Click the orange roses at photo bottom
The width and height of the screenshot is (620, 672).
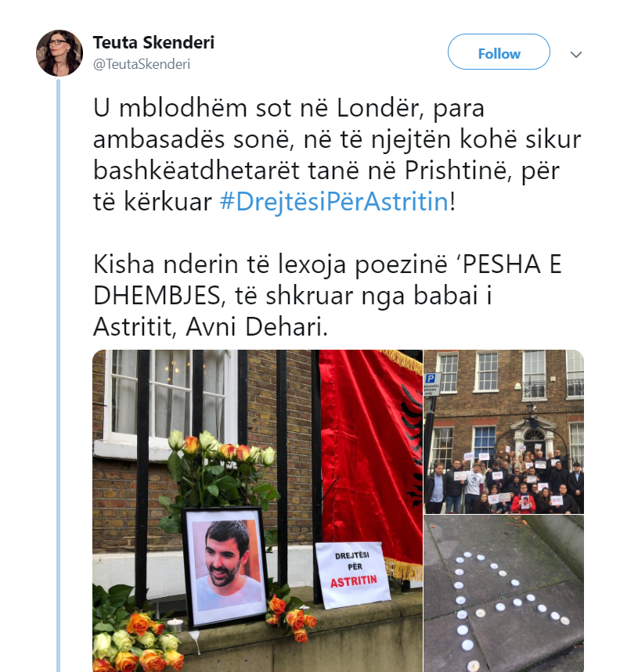(x=137, y=643)
